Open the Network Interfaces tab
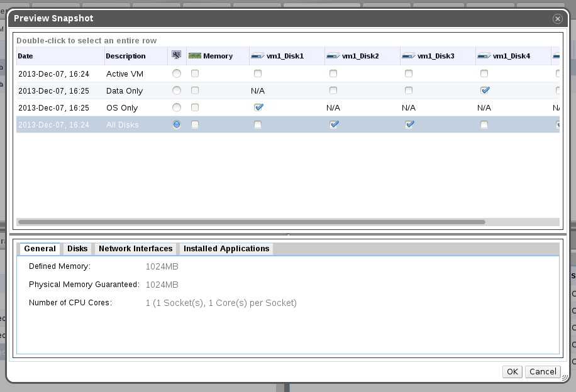The height and width of the screenshot is (392, 576). coord(135,249)
